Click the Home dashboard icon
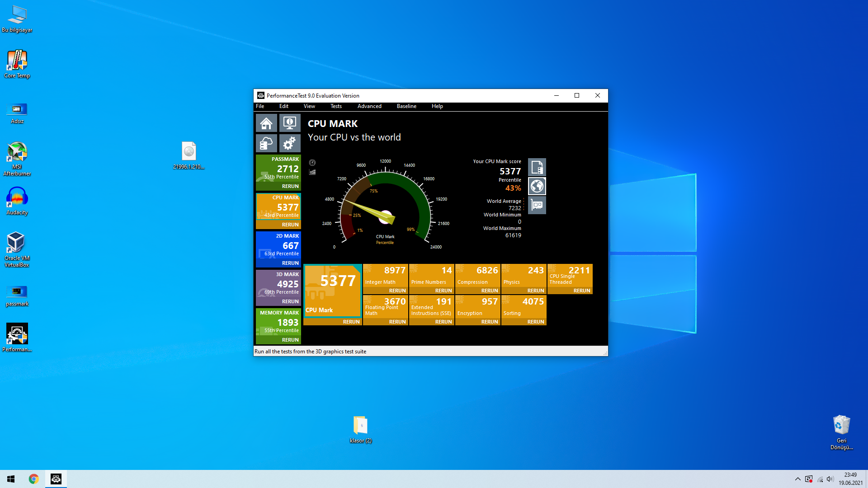 click(266, 123)
